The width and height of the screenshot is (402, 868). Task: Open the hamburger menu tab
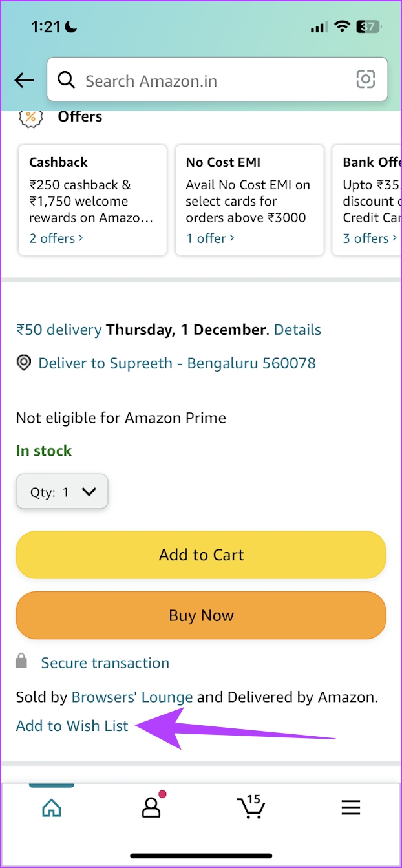[x=351, y=807]
